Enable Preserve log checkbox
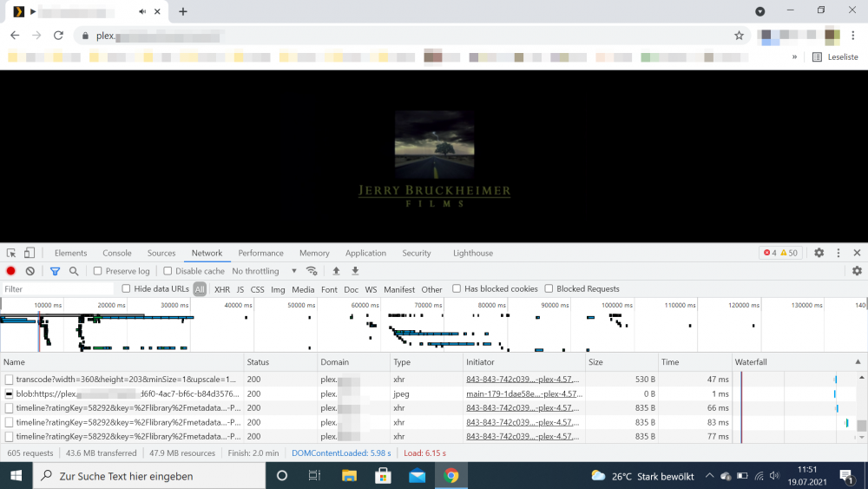 tap(97, 271)
